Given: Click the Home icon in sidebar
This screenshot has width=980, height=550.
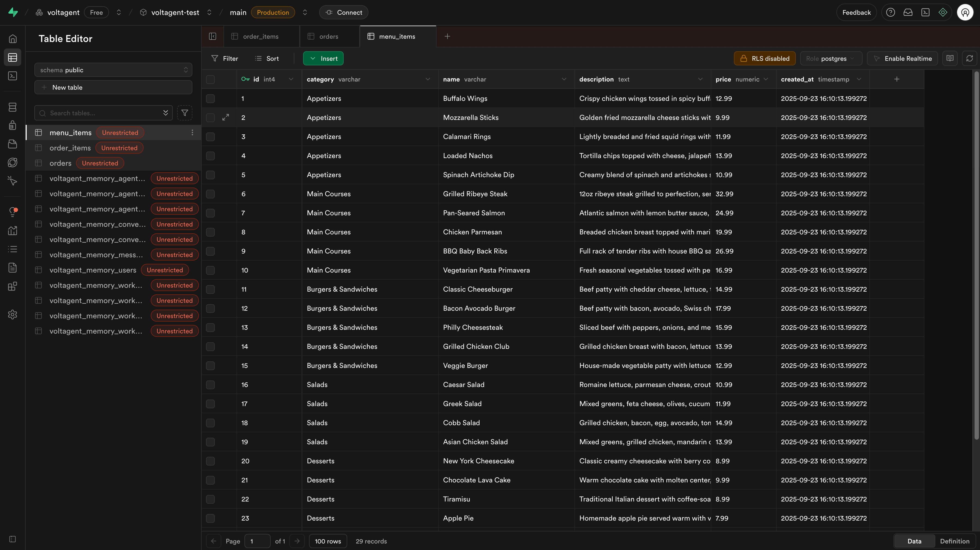Looking at the screenshot, I should point(13,39).
